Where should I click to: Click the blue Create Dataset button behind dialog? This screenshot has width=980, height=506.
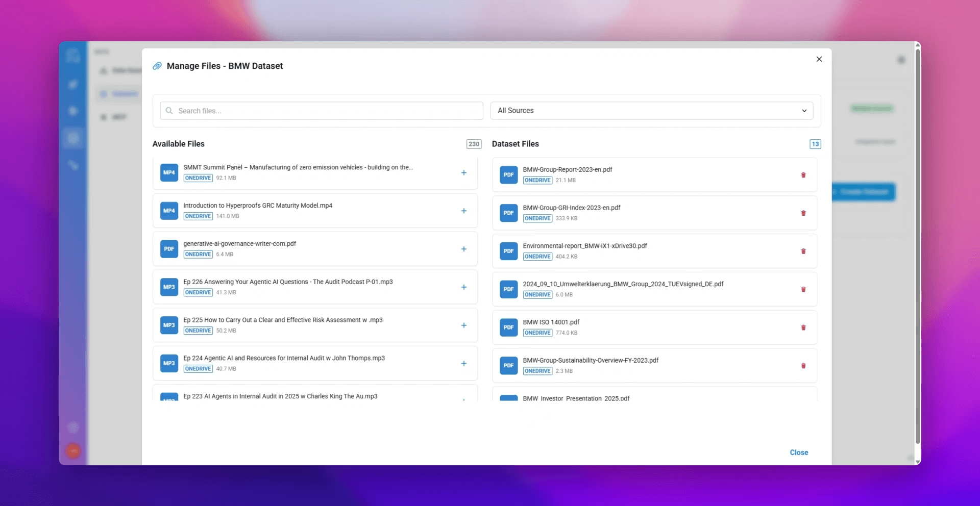(x=864, y=192)
